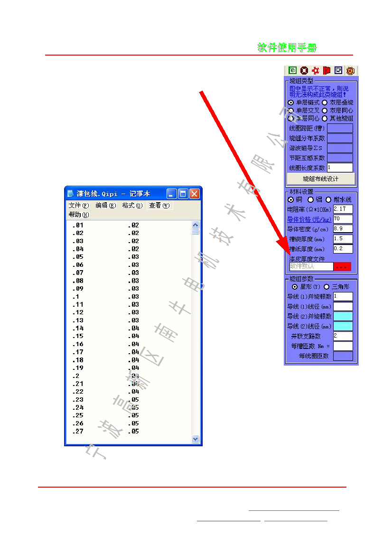Select 星形 (Y) connection

pos(294,287)
